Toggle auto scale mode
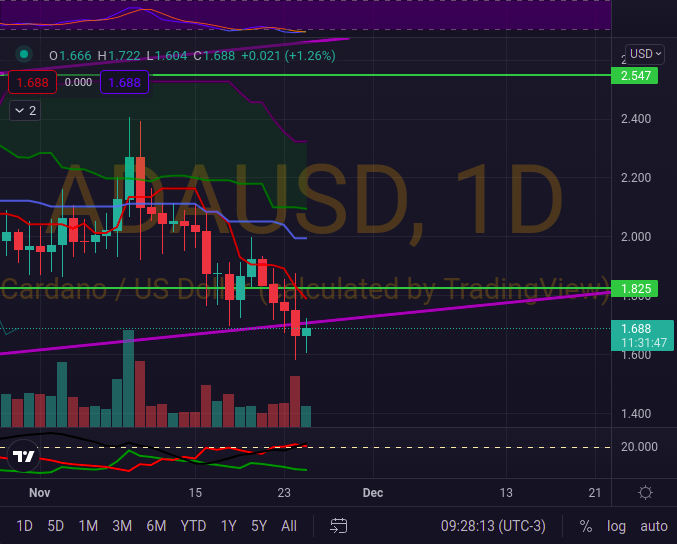 click(x=654, y=526)
